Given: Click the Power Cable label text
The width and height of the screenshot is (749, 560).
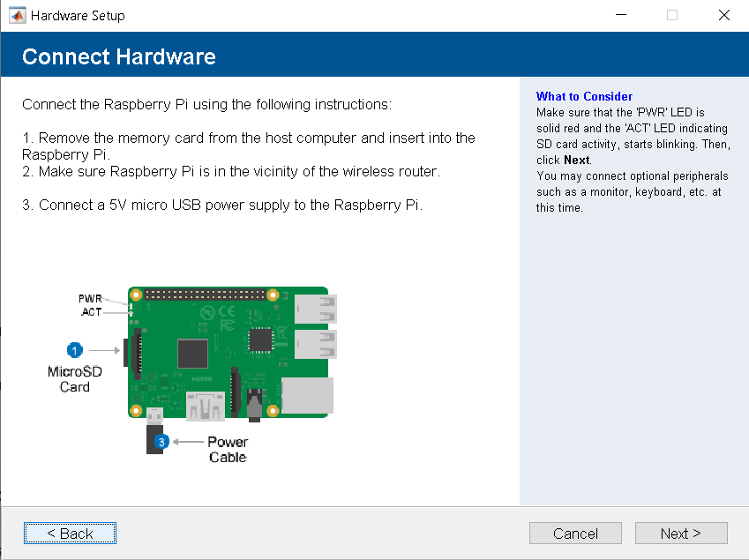Looking at the screenshot, I should click(228, 450).
